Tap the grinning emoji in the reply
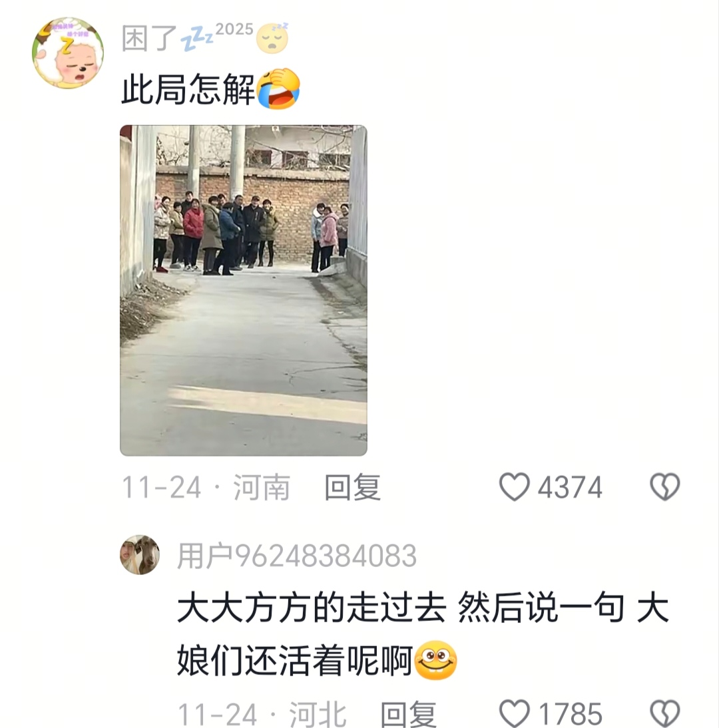719x728 pixels. pyautogui.click(x=435, y=660)
